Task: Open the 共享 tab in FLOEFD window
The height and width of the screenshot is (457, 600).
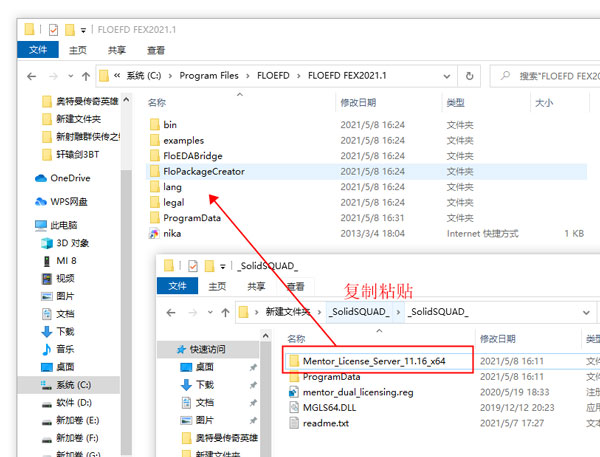Action: point(117,50)
